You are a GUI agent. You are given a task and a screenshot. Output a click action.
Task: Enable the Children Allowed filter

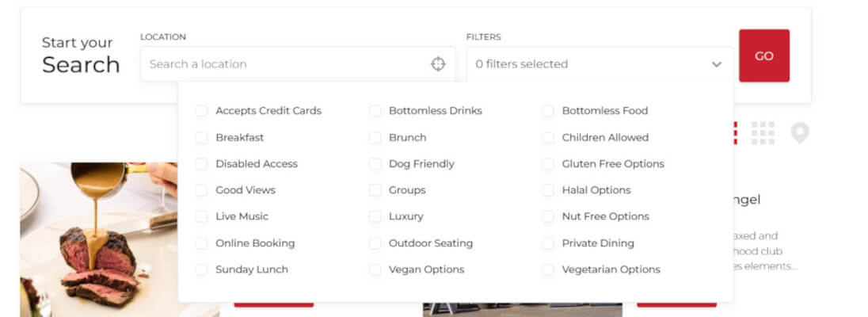547,137
